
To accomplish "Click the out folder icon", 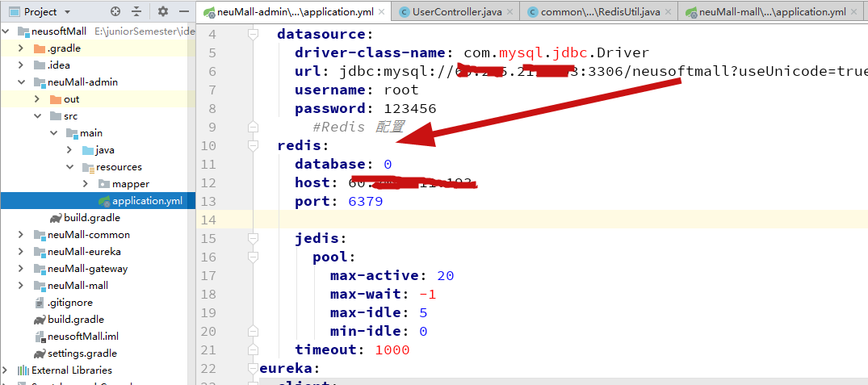I will pyautogui.click(x=56, y=99).
